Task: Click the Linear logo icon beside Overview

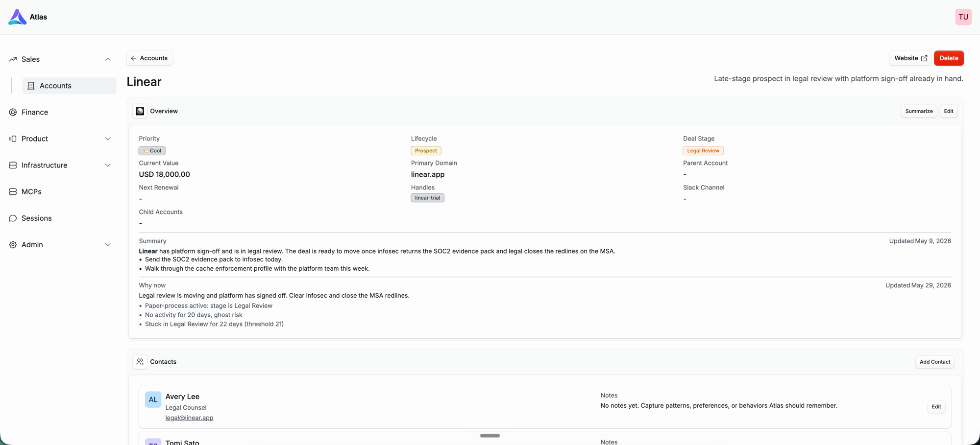Action: pos(140,111)
